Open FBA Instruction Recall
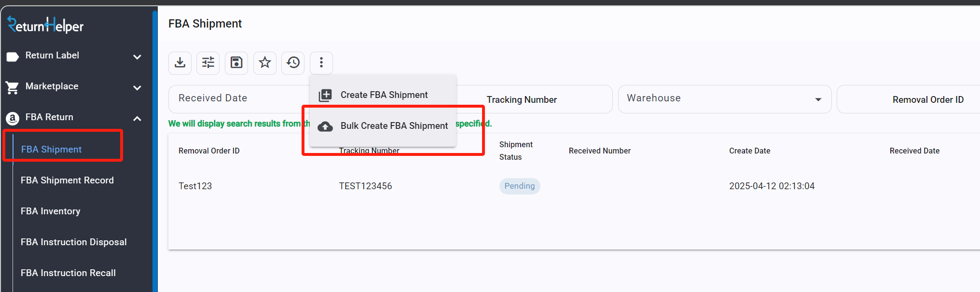 [x=68, y=273]
